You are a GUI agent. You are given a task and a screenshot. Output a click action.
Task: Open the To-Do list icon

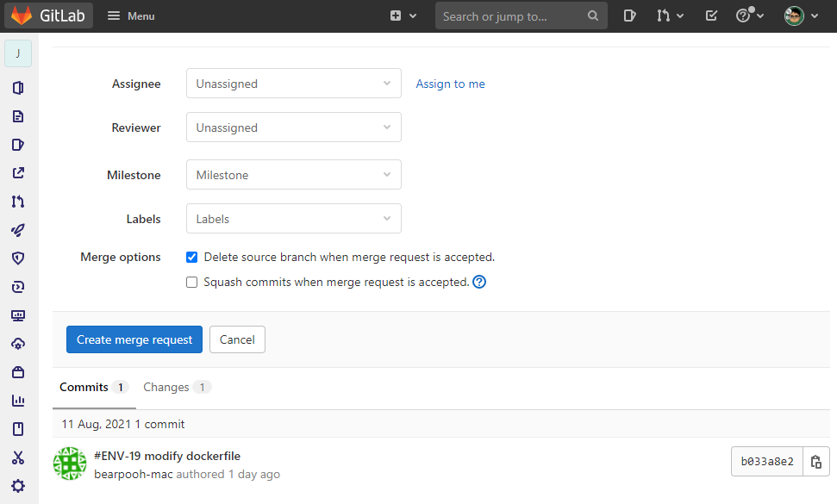[711, 16]
